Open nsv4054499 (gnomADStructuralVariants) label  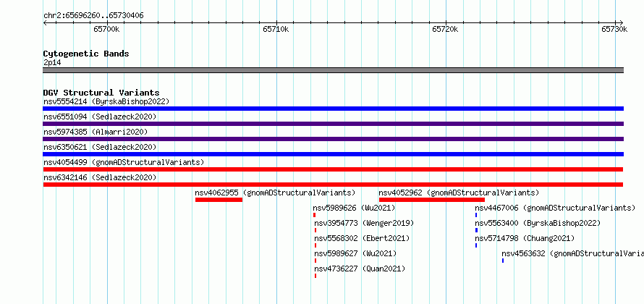124,162
